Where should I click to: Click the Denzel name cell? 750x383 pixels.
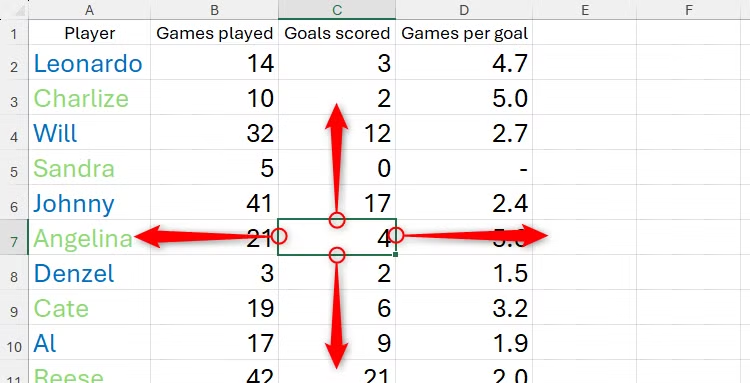click(89, 273)
